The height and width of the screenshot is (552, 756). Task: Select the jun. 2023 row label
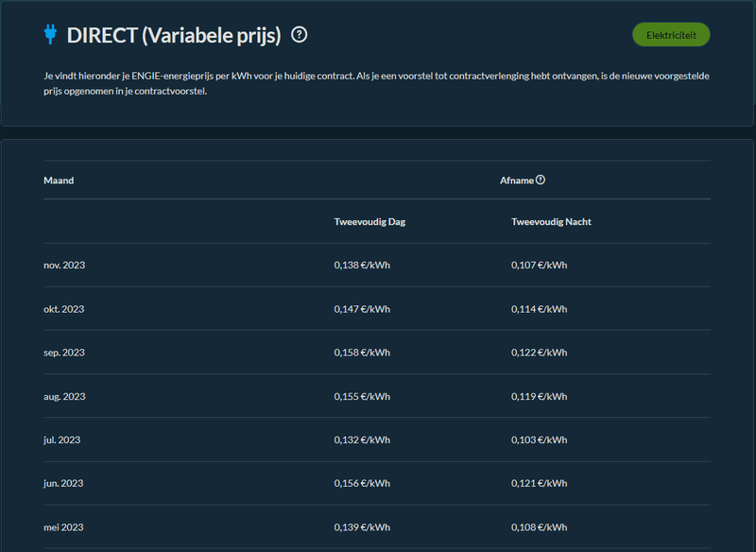coord(63,483)
